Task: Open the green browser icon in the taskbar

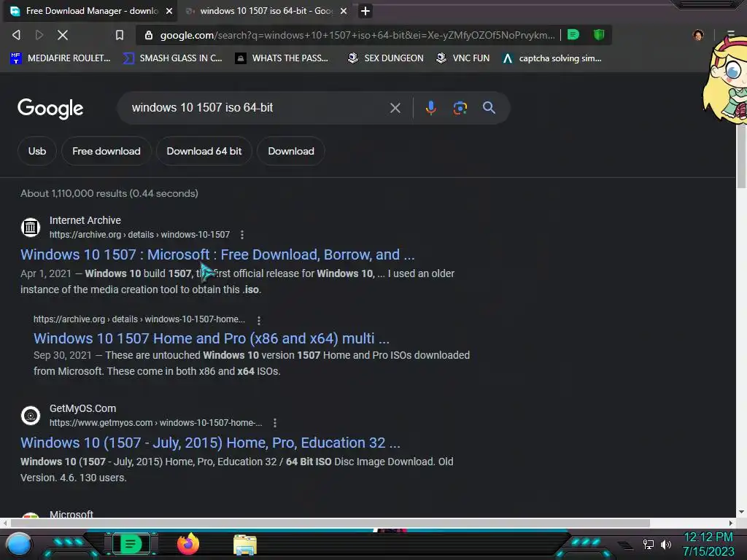Action: (x=130, y=544)
